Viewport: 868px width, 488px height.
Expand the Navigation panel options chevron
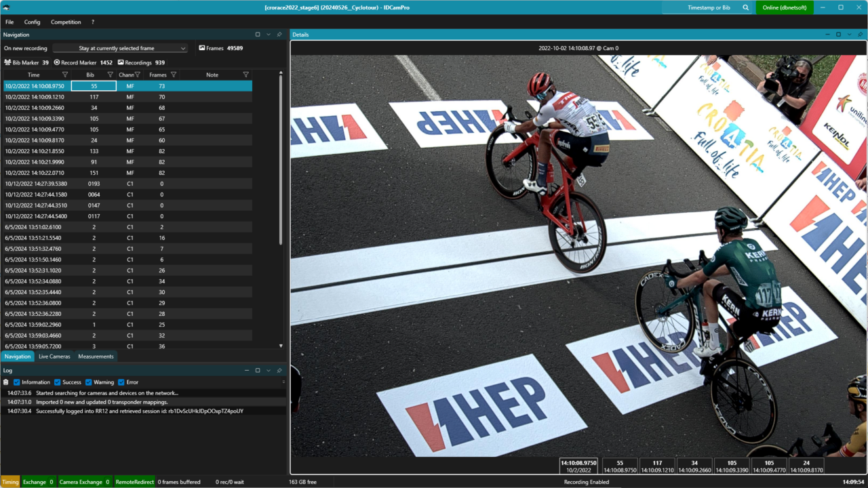coord(269,35)
